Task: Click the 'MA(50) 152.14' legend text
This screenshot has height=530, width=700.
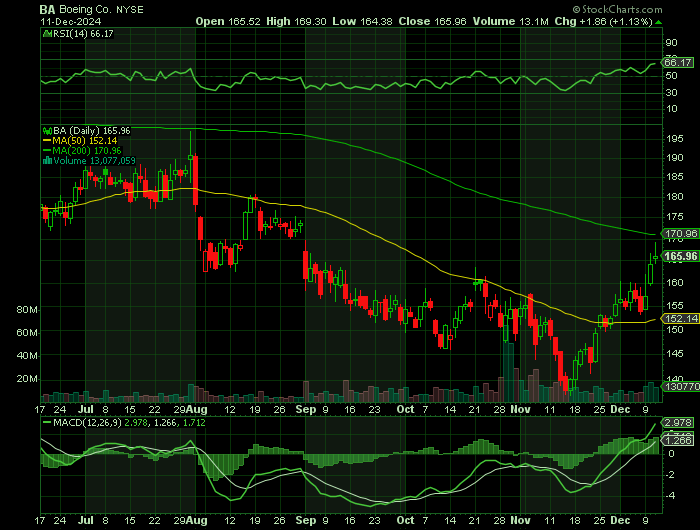Action: 85,141
